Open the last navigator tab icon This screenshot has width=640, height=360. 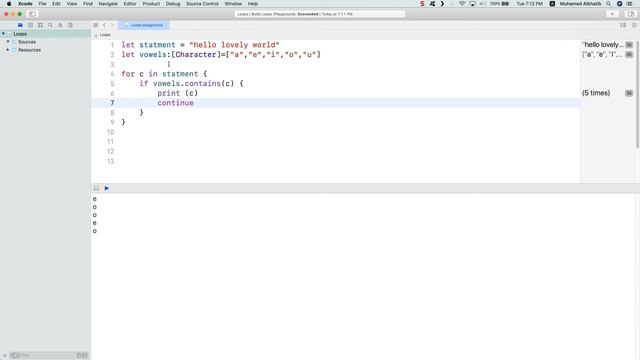(x=70, y=25)
